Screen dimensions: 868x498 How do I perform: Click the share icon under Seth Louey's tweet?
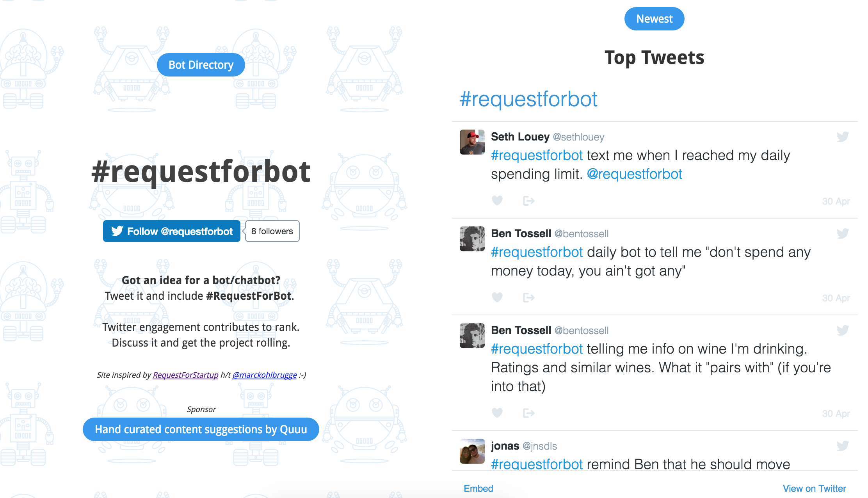[528, 201]
